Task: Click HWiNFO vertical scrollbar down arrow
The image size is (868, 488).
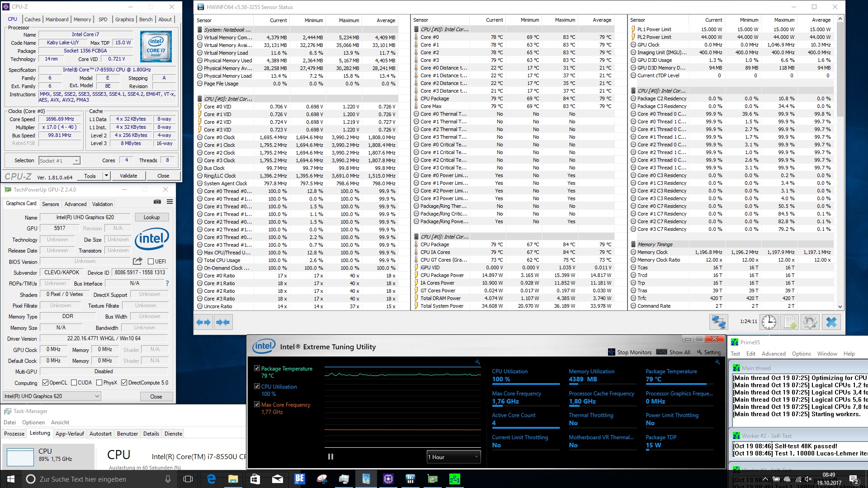Action: (840, 306)
